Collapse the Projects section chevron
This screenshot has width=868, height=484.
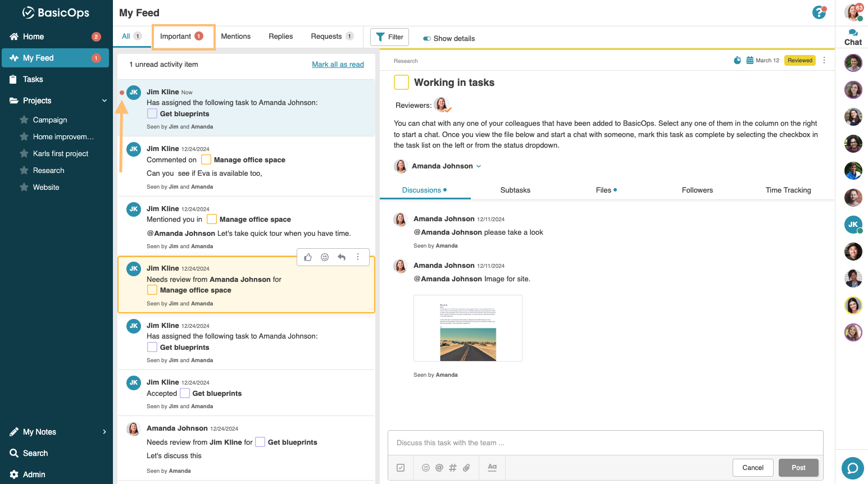pos(104,101)
